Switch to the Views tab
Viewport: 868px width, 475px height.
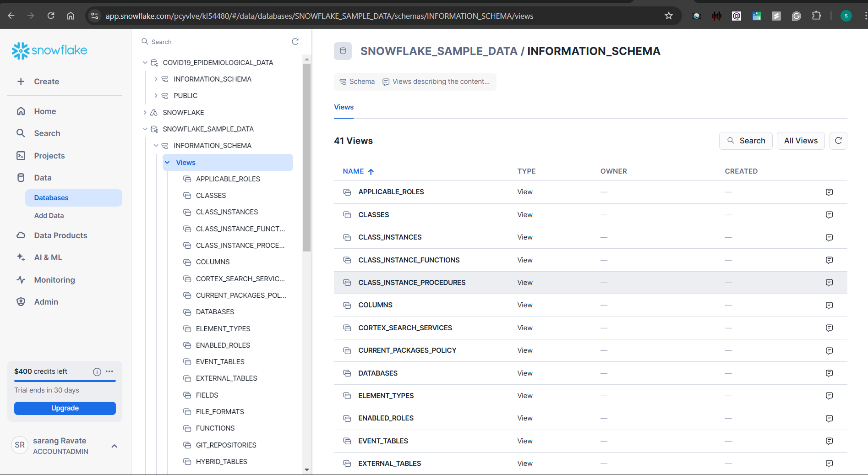344,107
